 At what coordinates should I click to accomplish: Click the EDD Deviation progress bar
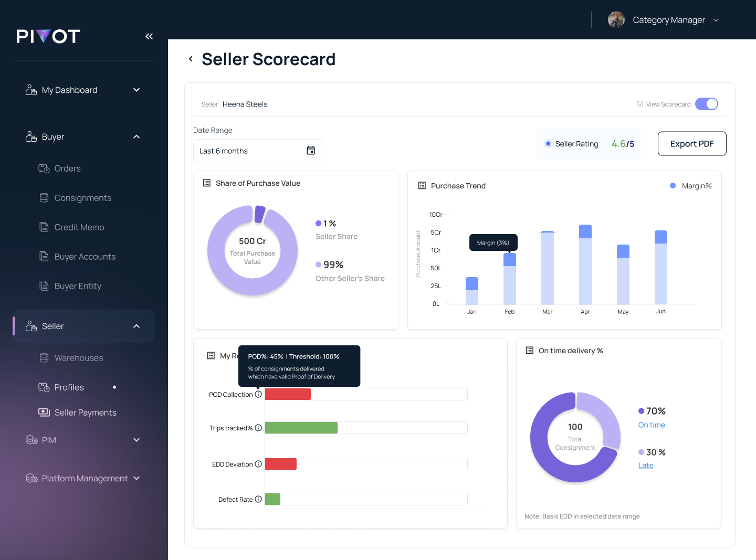click(x=366, y=464)
